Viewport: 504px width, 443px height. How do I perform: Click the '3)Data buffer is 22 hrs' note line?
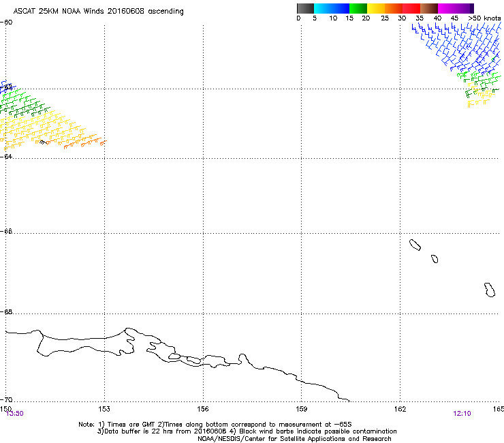(x=247, y=431)
